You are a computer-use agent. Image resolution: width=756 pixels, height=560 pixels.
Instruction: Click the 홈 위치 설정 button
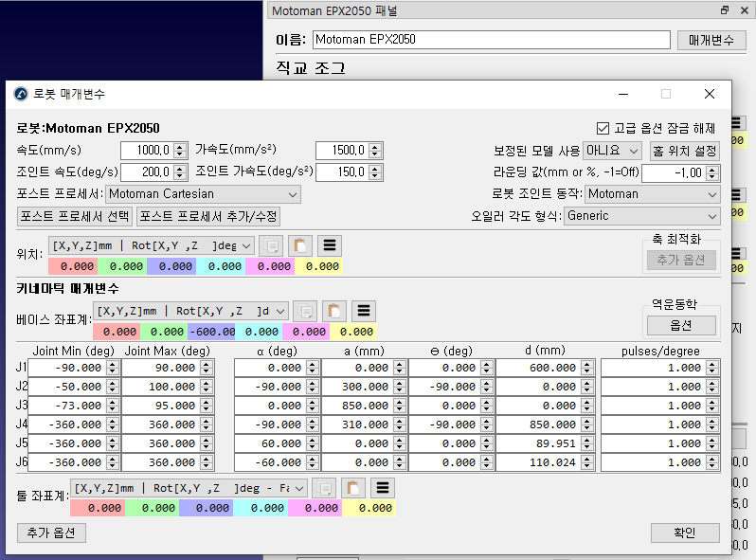685,151
